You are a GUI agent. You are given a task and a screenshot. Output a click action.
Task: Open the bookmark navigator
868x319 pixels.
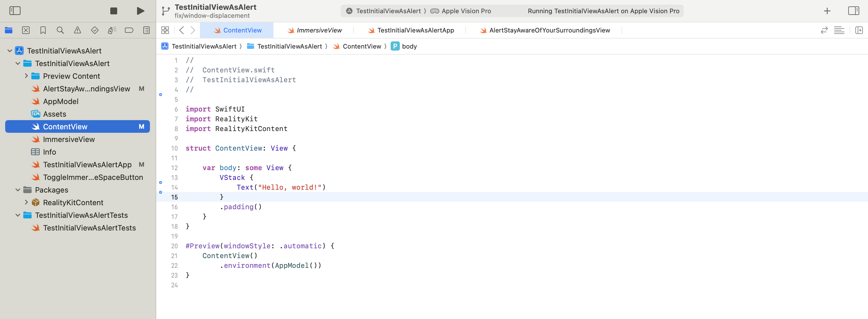(43, 30)
